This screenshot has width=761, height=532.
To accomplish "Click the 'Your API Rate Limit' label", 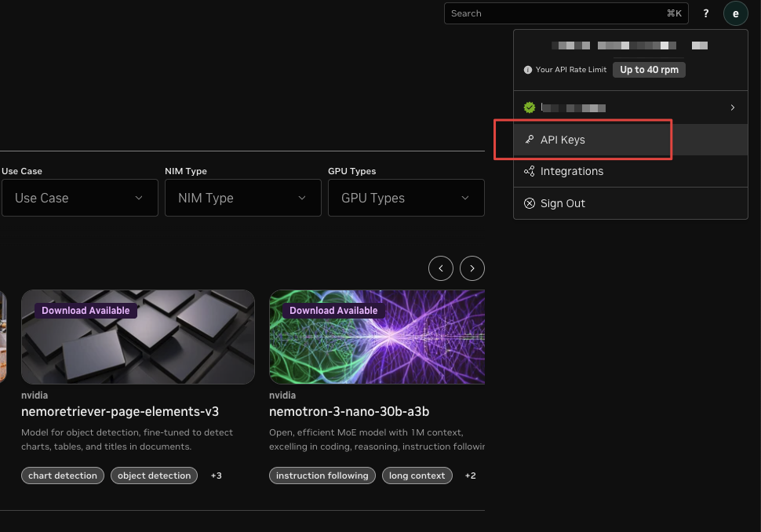I will tap(571, 70).
